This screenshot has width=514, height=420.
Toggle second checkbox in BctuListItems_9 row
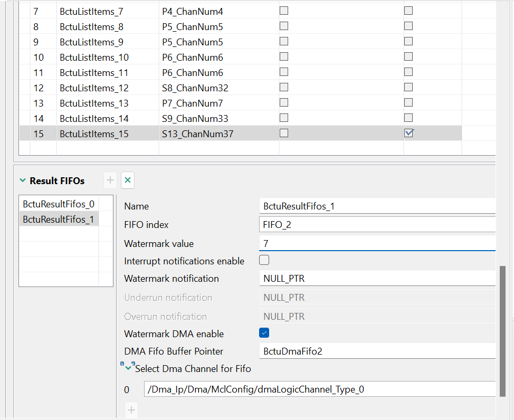click(x=408, y=41)
